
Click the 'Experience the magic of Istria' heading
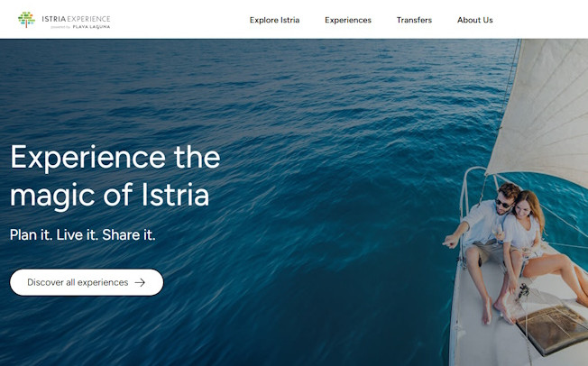(x=115, y=177)
